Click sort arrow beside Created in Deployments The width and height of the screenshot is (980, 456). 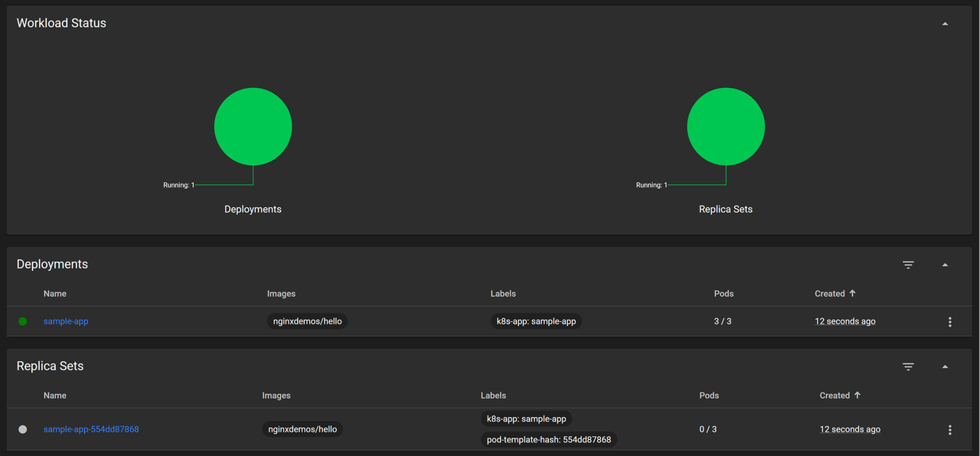pyautogui.click(x=852, y=294)
